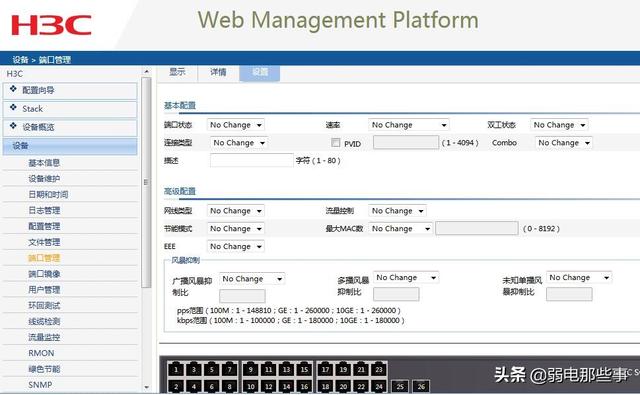The height and width of the screenshot is (395, 640).
Task: Open the Combo No Change dropdown
Action: [x=563, y=143]
